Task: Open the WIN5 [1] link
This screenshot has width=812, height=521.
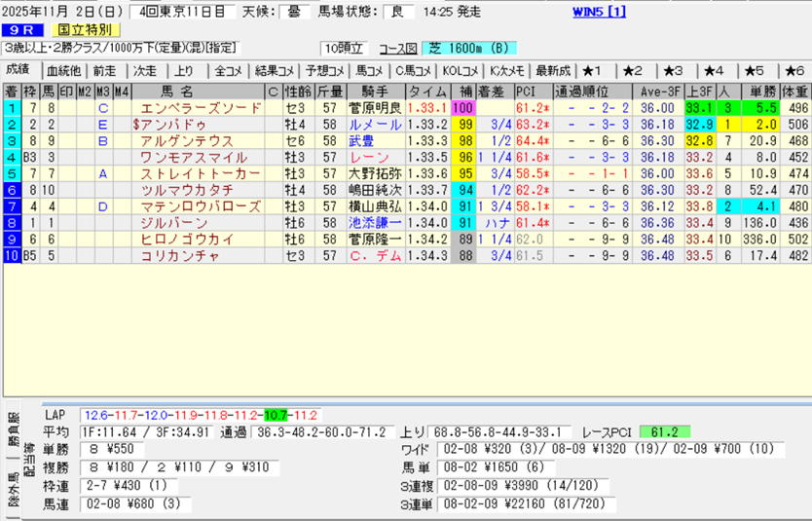Action: point(600,12)
